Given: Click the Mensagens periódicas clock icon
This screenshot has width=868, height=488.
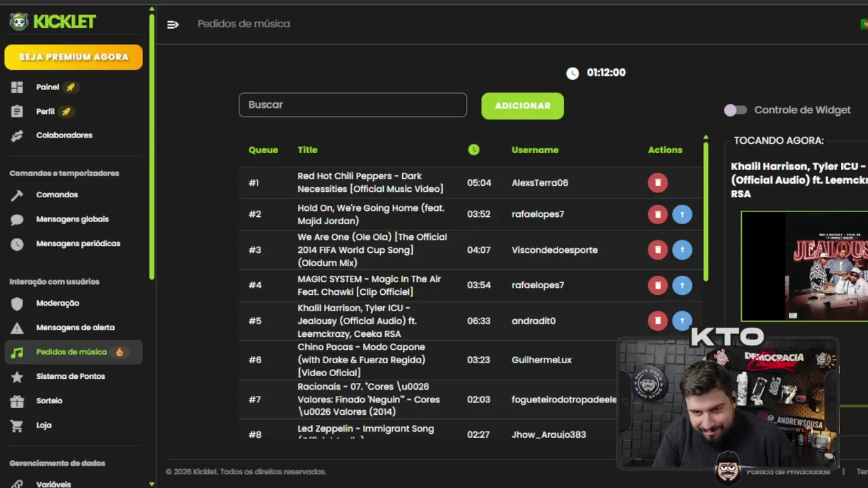Looking at the screenshot, I should tap(17, 244).
